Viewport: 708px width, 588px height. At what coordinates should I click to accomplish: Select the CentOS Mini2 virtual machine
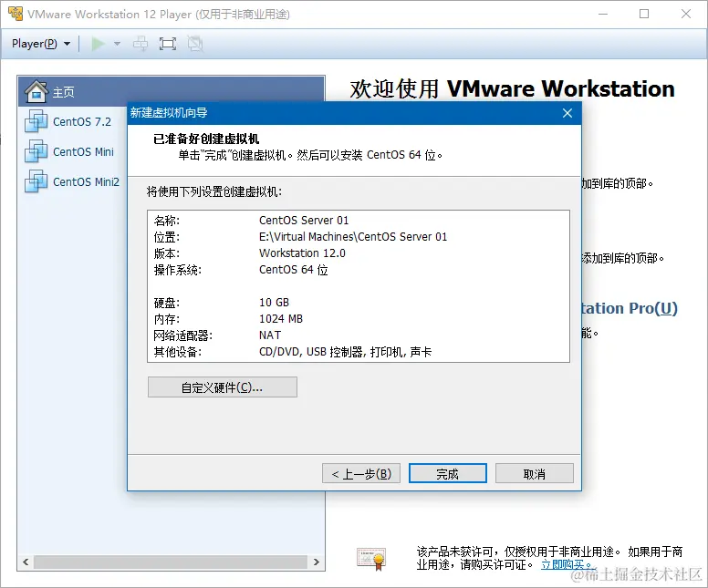pyautogui.click(x=86, y=181)
